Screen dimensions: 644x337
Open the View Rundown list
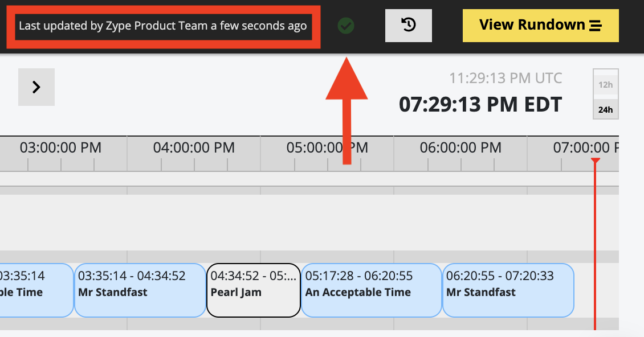(x=540, y=26)
